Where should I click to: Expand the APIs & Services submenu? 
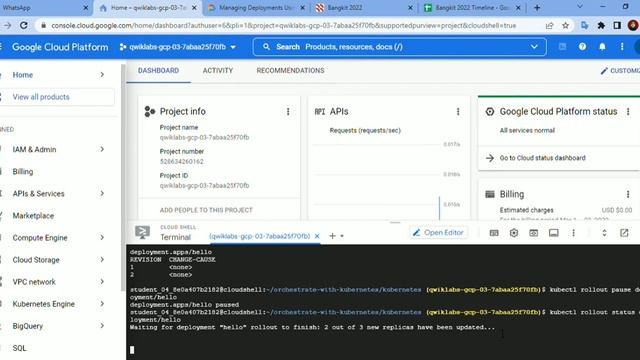pos(102,193)
